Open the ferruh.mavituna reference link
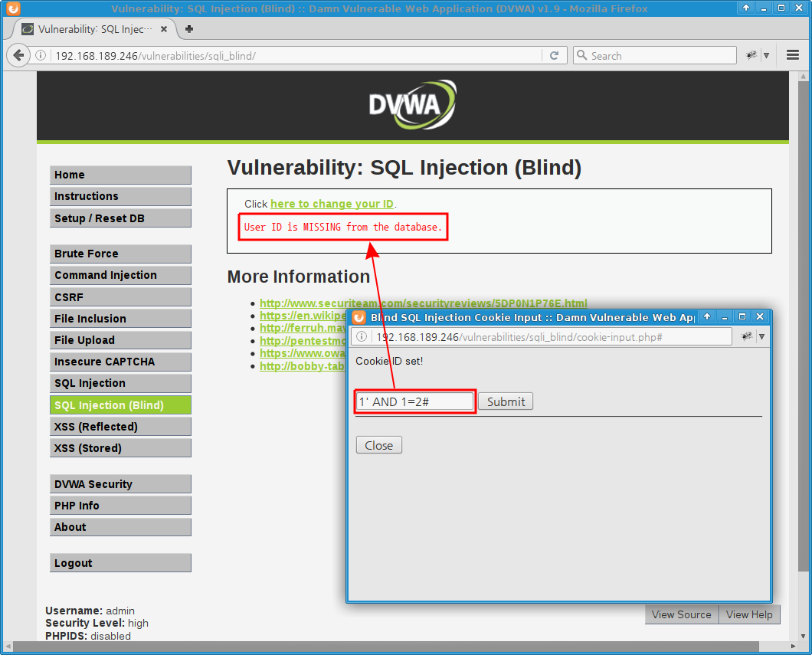The width and height of the screenshot is (812, 655). click(x=303, y=328)
